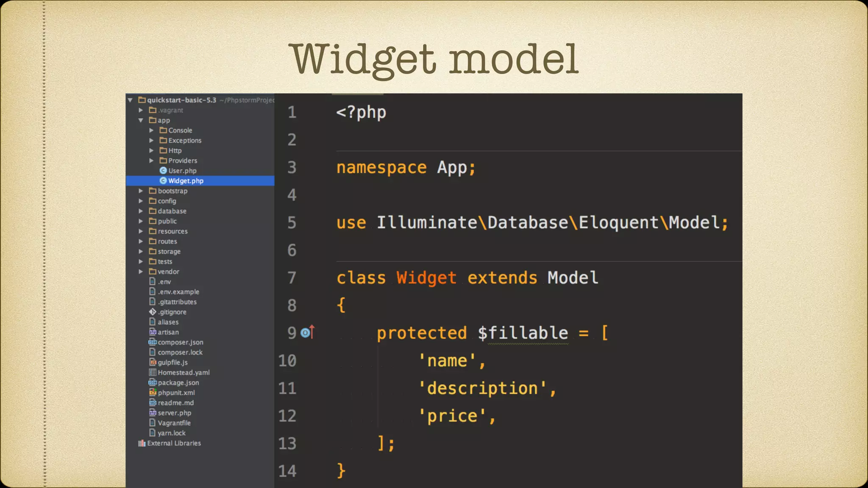Image resolution: width=868 pixels, height=488 pixels.
Task: Click the <?php opening tag
Action: point(361,112)
